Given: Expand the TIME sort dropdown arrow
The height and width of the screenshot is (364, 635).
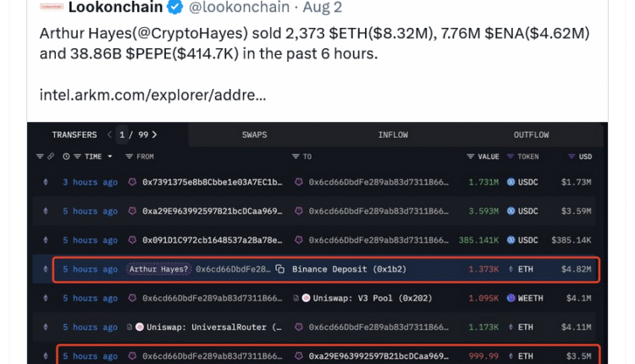Looking at the screenshot, I should [110, 157].
